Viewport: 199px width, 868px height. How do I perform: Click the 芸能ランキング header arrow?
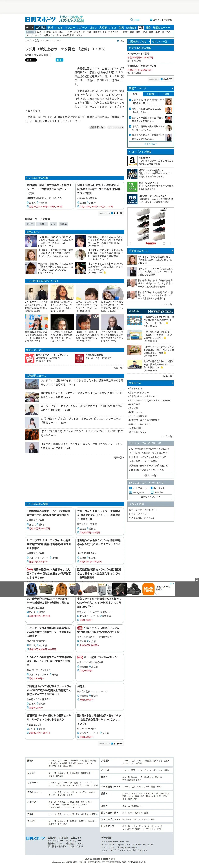click(172, 88)
